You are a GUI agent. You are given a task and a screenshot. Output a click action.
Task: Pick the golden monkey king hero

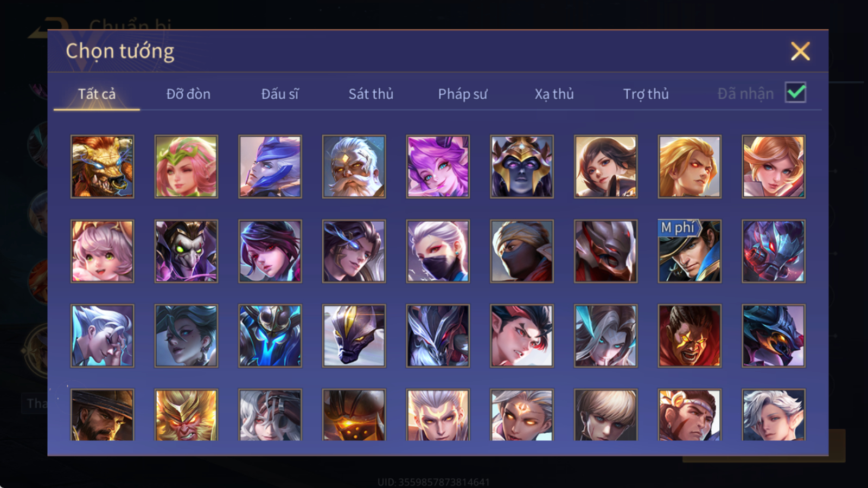[186, 415]
